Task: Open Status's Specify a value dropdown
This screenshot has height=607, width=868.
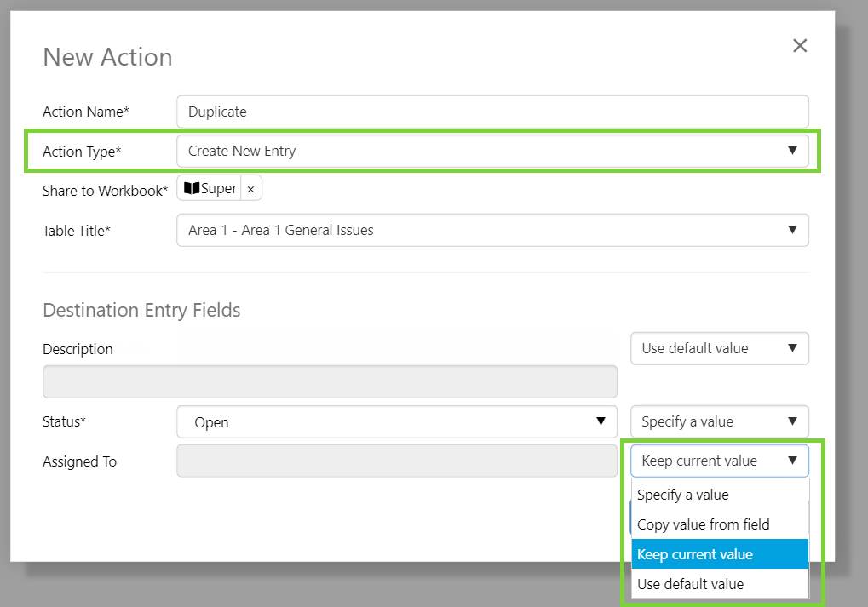Action: [x=719, y=421]
